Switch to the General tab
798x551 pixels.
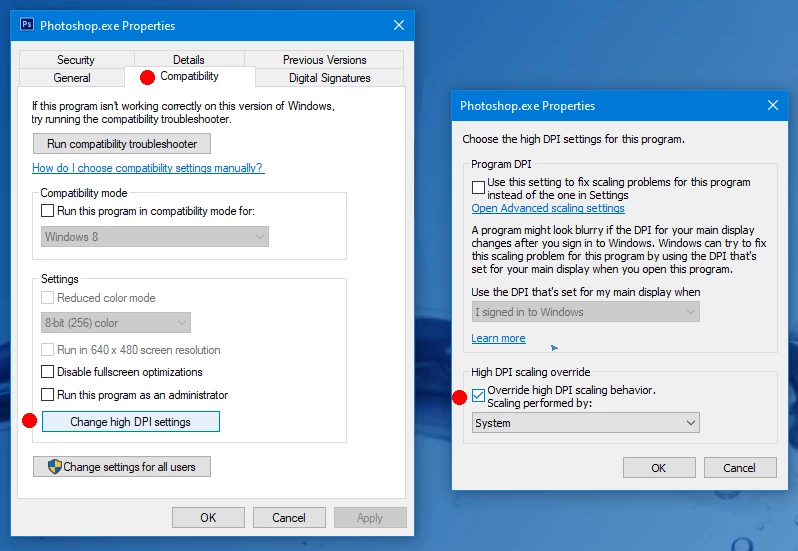(x=72, y=78)
